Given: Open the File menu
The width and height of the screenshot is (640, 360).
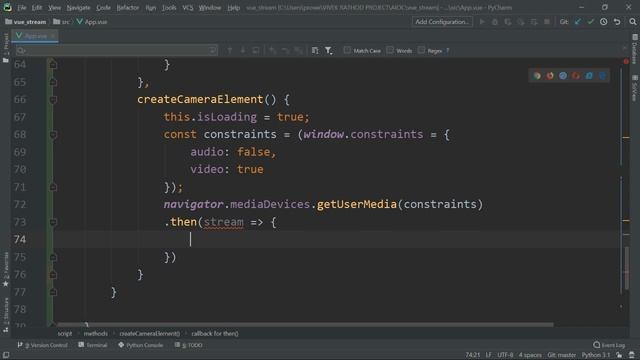Looking at the screenshot, I should click(22, 7).
